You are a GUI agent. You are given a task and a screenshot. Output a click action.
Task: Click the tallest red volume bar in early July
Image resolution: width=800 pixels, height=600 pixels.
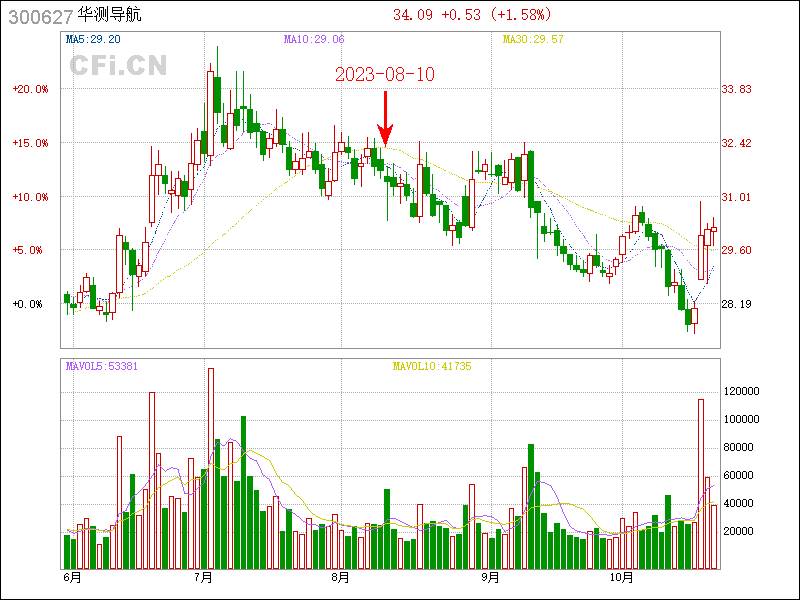point(211,468)
